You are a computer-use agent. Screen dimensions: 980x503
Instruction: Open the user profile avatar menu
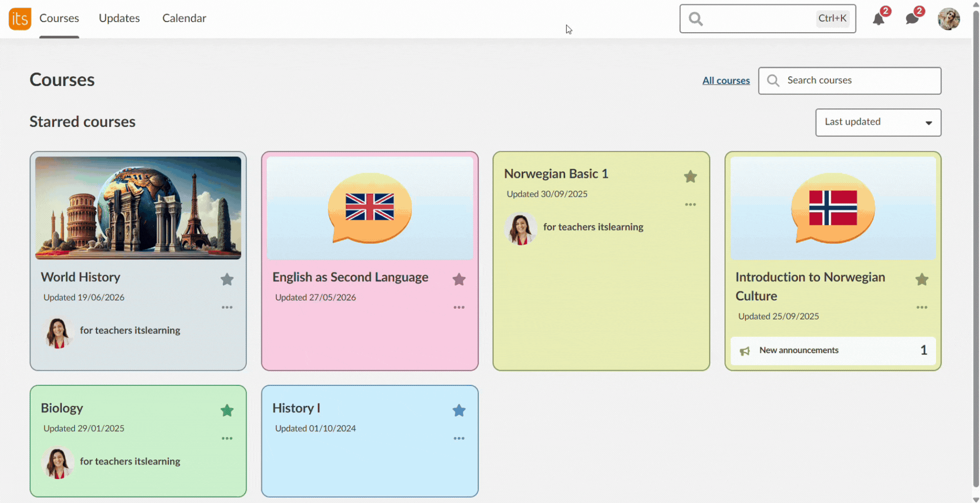coord(949,19)
